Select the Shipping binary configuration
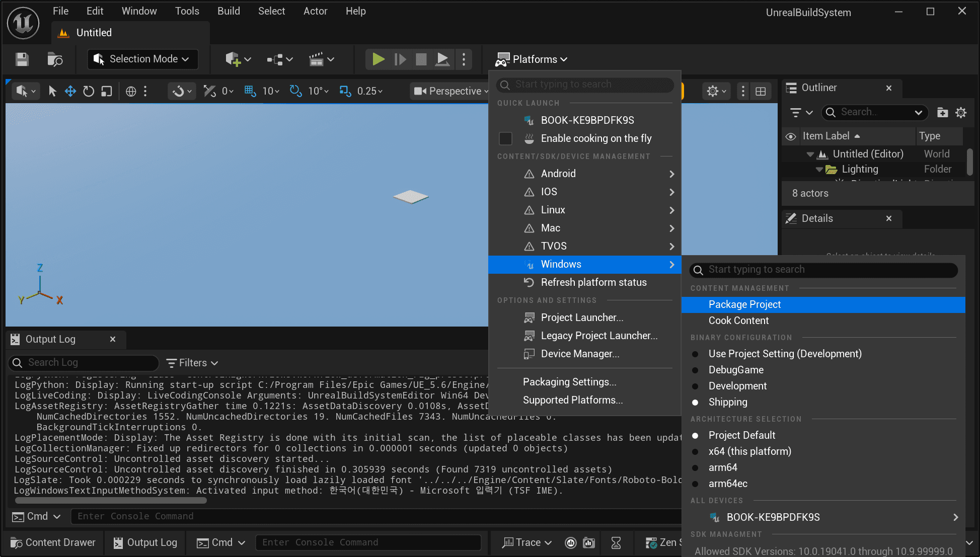The height and width of the screenshot is (557, 980). [727, 402]
